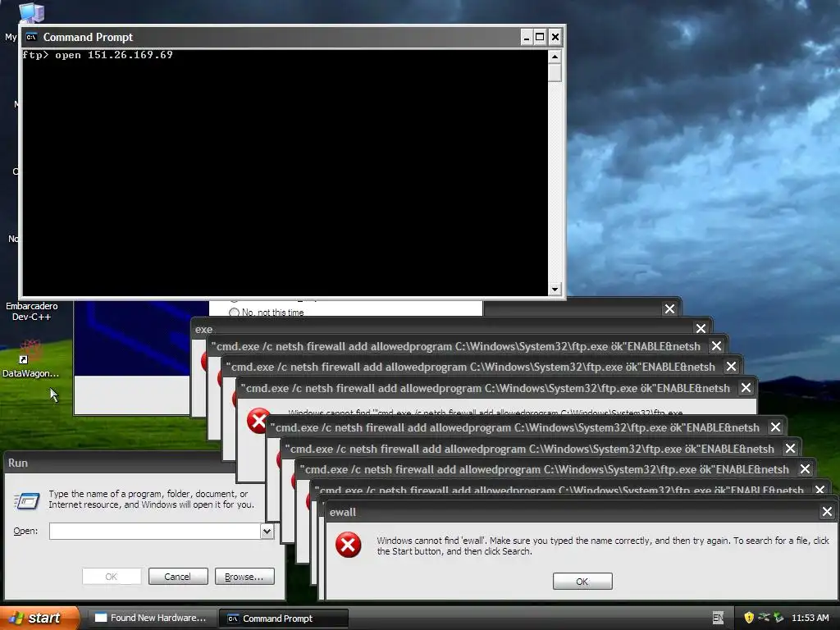Click red error icon in ewall dialog
Viewport: 840px width, 630px height.
coord(348,545)
